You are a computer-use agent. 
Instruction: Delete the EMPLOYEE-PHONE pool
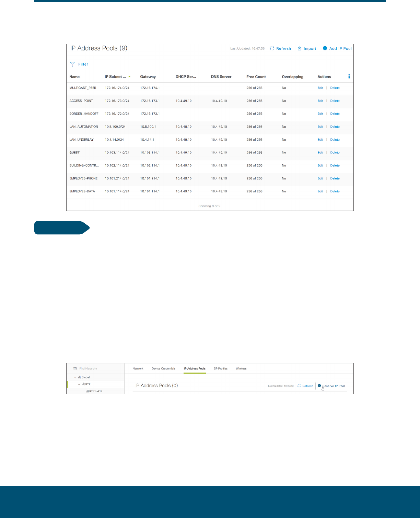335,178
